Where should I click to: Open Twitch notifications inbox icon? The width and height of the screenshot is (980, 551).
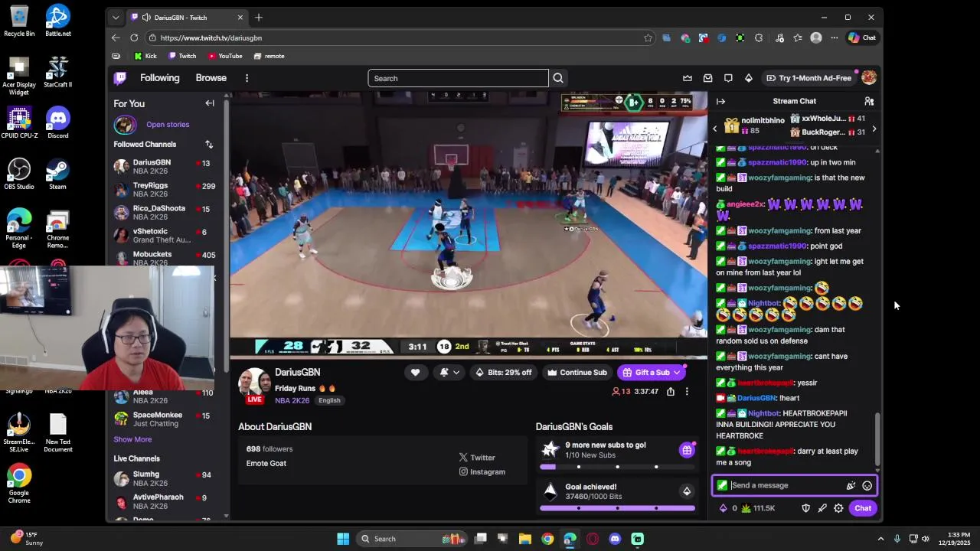[x=707, y=78]
